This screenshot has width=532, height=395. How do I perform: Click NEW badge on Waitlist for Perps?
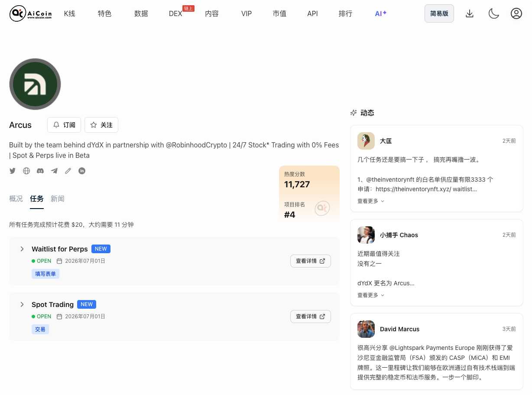pyautogui.click(x=101, y=249)
